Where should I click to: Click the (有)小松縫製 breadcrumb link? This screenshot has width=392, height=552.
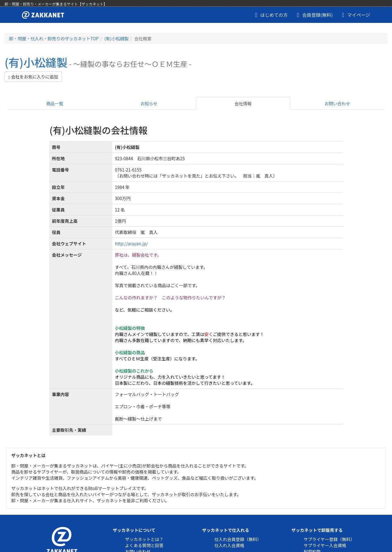coord(116,39)
